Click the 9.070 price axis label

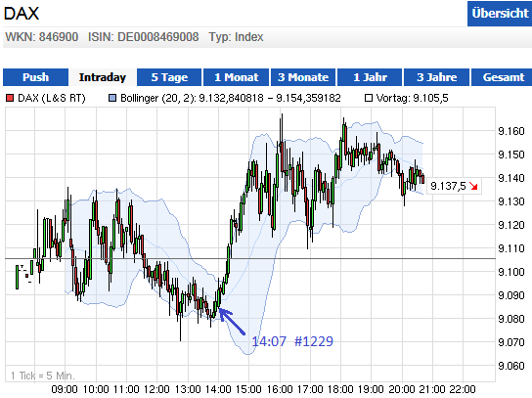(x=510, y=342)
